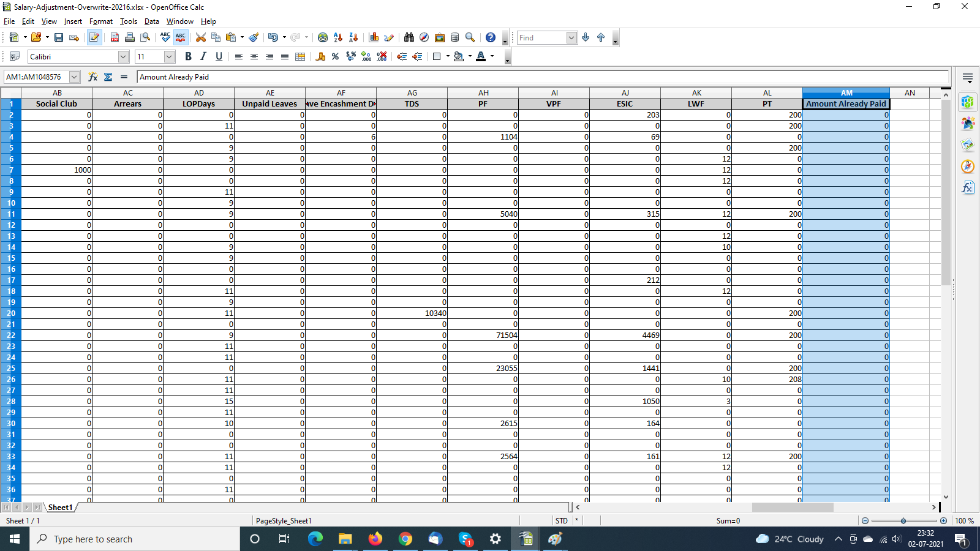
Task: Print the file directly
Action: point(130,37)
